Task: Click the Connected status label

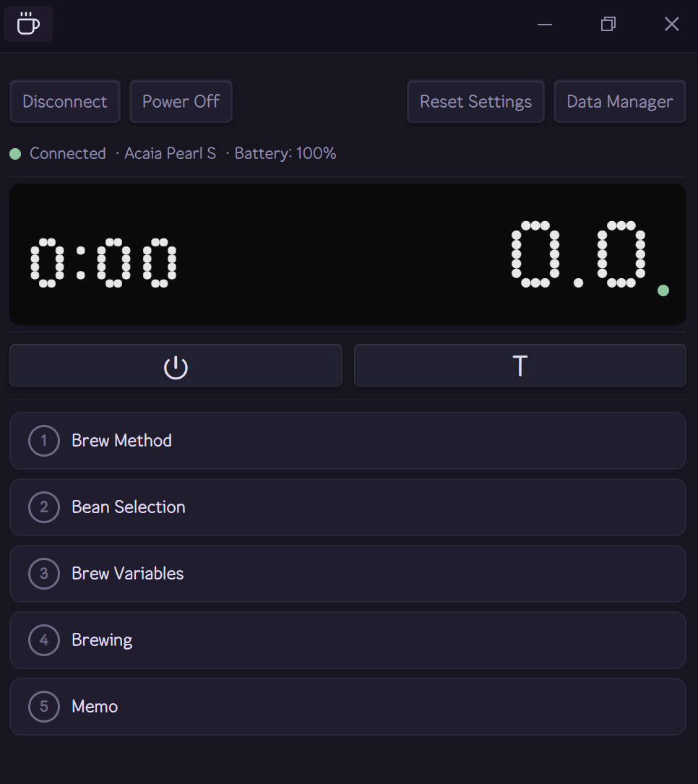Action: [67, 153]
